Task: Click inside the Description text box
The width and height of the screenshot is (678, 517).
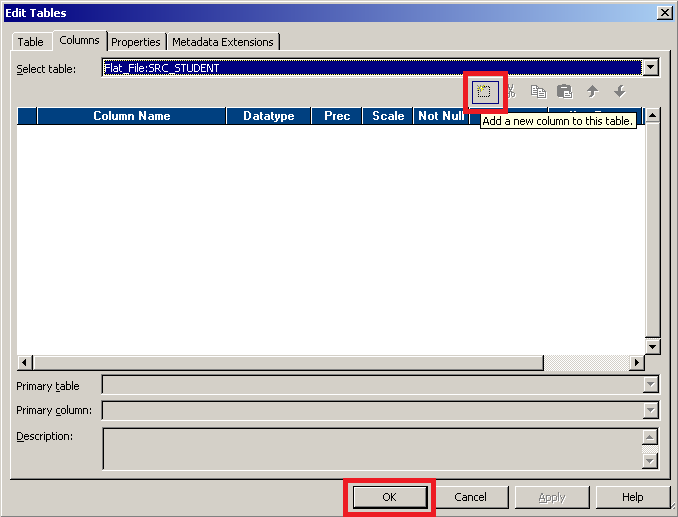Action: [372, 448]
